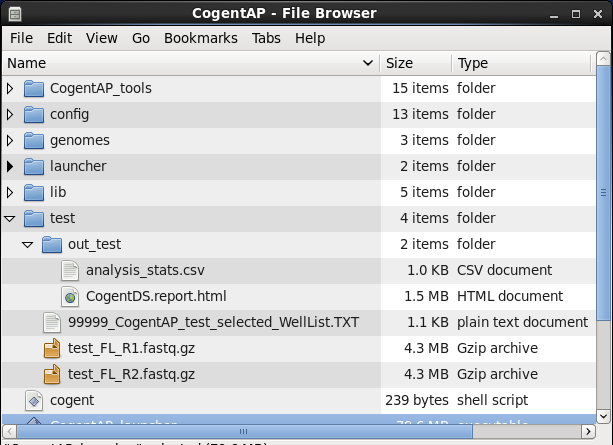613x445 pixels.
Task: Collapse the test folder tree
Action: (10, 219)
